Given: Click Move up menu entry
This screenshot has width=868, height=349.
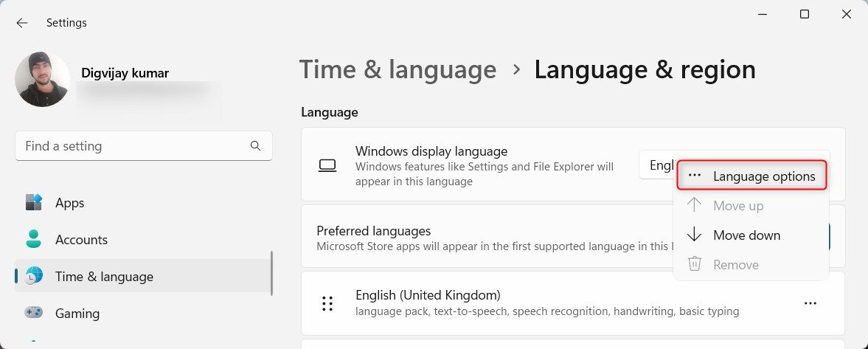Looking at the screenshot, I should [x=737, y=206].
